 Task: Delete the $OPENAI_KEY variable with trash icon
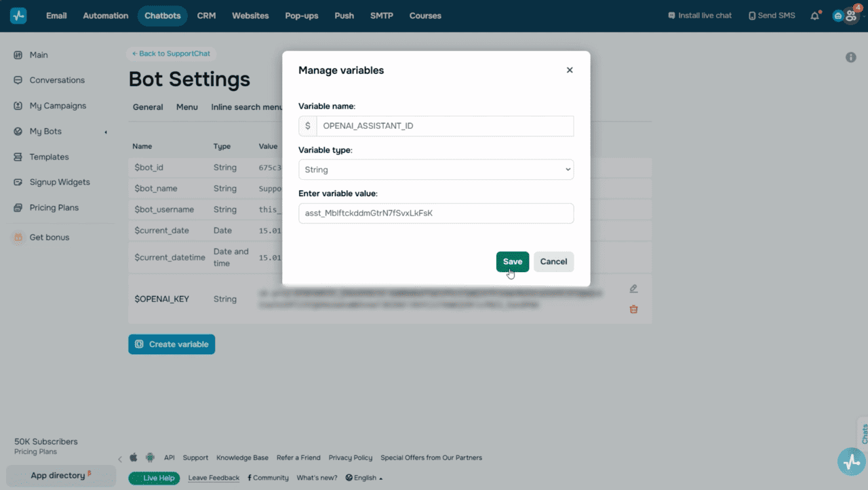click(x=633, y=309)
